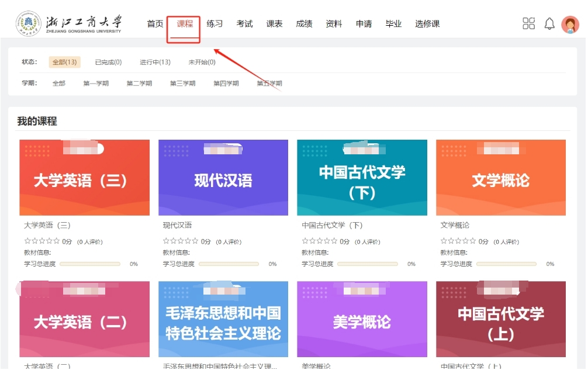Filter courses by 进行中(13) status
Screen dimensions: 588x370
point(155,63)
